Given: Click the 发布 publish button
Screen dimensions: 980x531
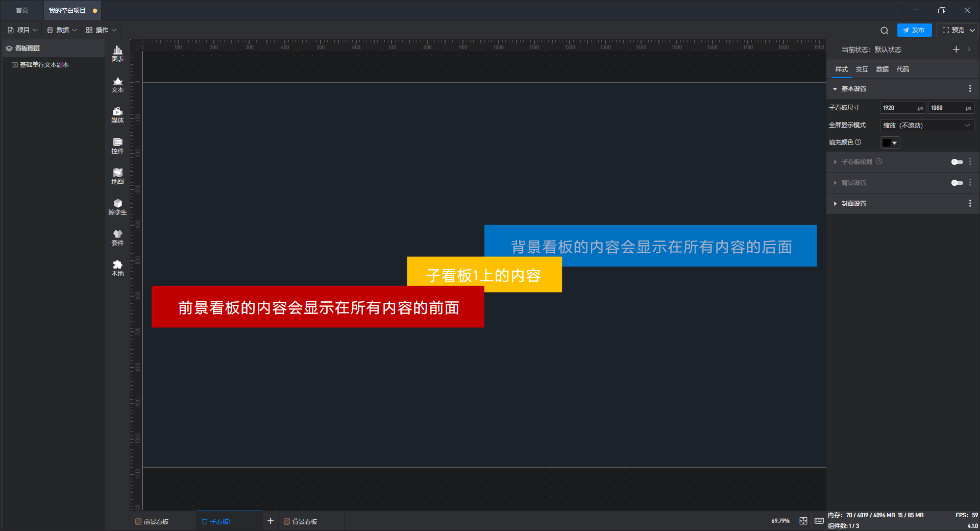Looking at the screenshot, I should coord(914,30).
